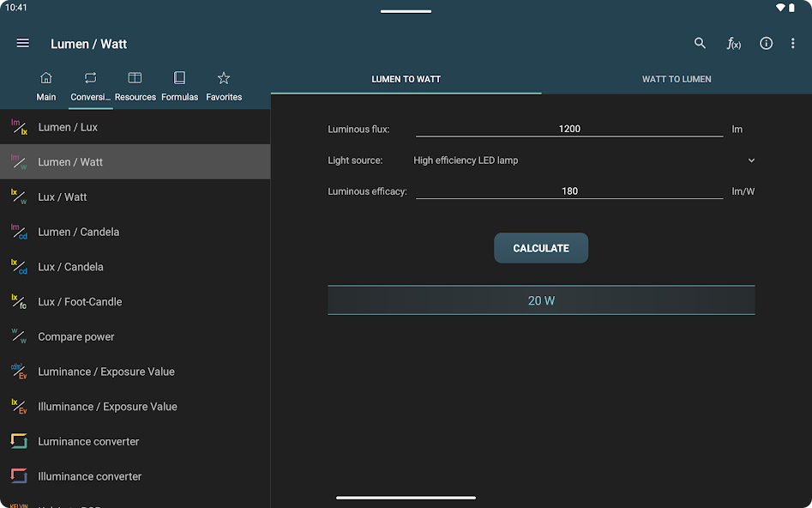812x508 pixels.
Task: Click the 20 W result box
Action: pos(541,300)
